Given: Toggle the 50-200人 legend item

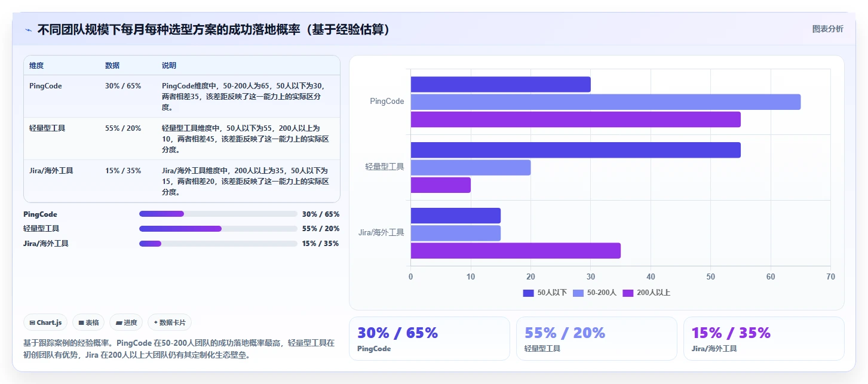Looking at the screenshot, I should pyautogui.click(x=594, y=293).
